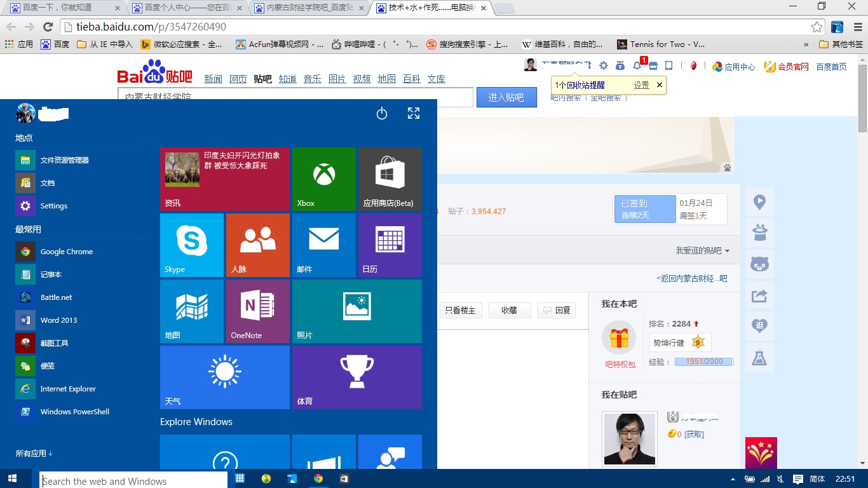Launch Windows PowerShell from most used list
The image size is (868, 488).
(79, 412)
